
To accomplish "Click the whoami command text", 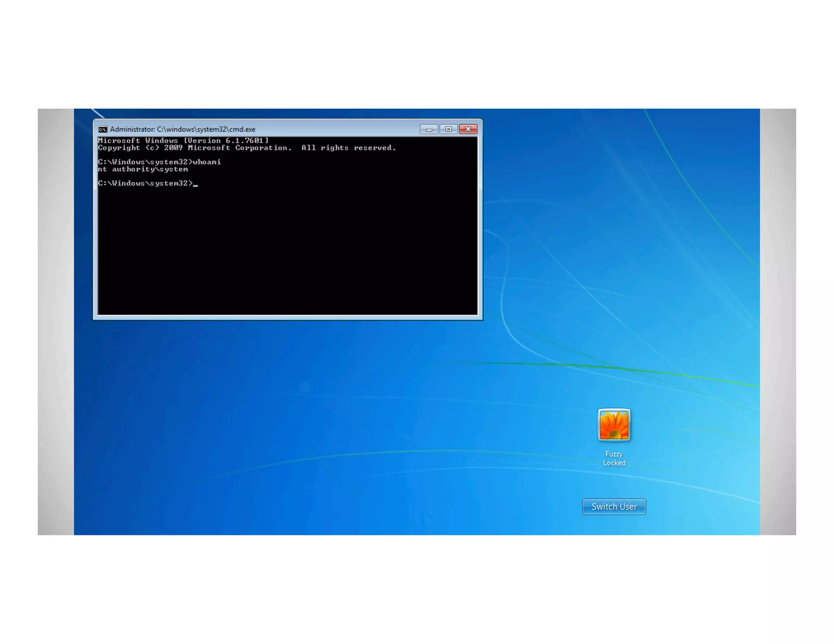I will [x=207, y=162].
